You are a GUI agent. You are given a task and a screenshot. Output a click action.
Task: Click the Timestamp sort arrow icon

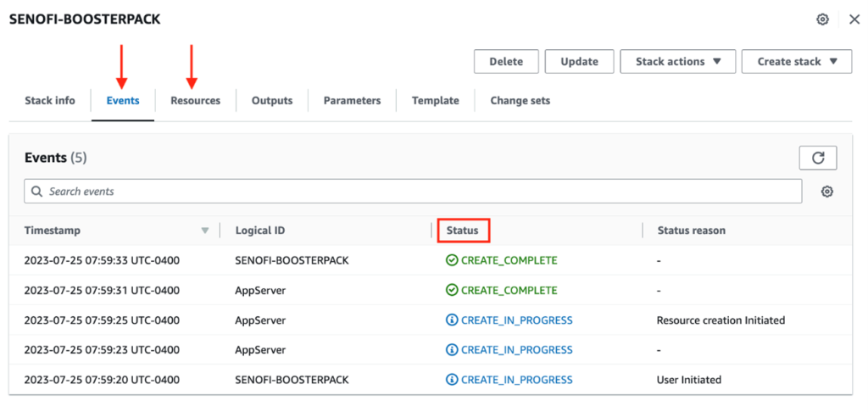[x=204, y=231]
